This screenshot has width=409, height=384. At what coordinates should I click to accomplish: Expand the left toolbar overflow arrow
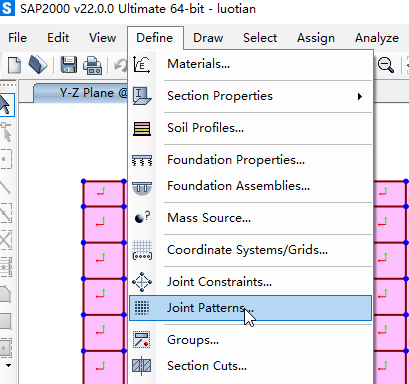pyautogui.click(x=8, y=366)
